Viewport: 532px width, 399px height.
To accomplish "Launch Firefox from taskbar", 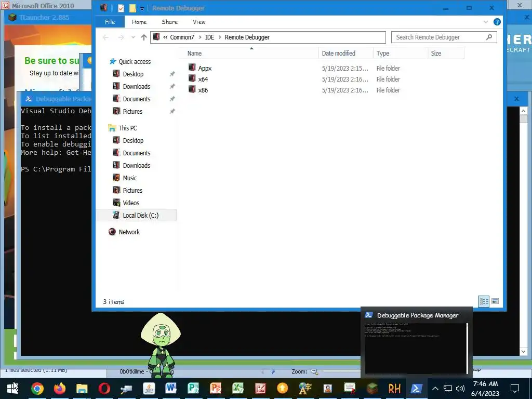I will [60, 389].
